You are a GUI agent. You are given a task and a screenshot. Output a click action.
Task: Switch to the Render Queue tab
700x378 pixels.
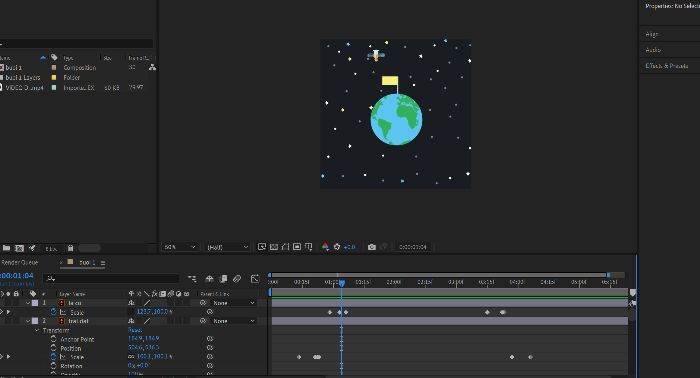(20, 262)
